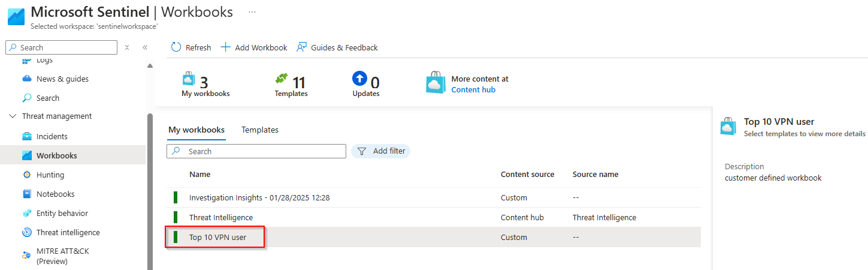Click Threat Intelligence source name cell
The image size is (868, 270).
[604, 217]
